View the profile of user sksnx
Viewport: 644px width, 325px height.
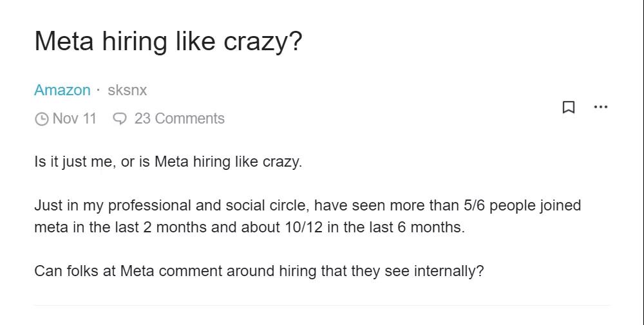pyautogui.click(x=128, y=90)
